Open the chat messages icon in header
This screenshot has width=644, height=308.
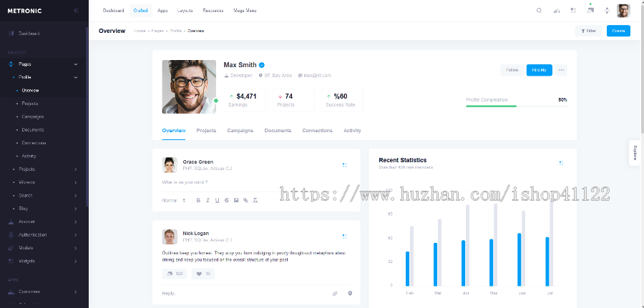(590, 11)
